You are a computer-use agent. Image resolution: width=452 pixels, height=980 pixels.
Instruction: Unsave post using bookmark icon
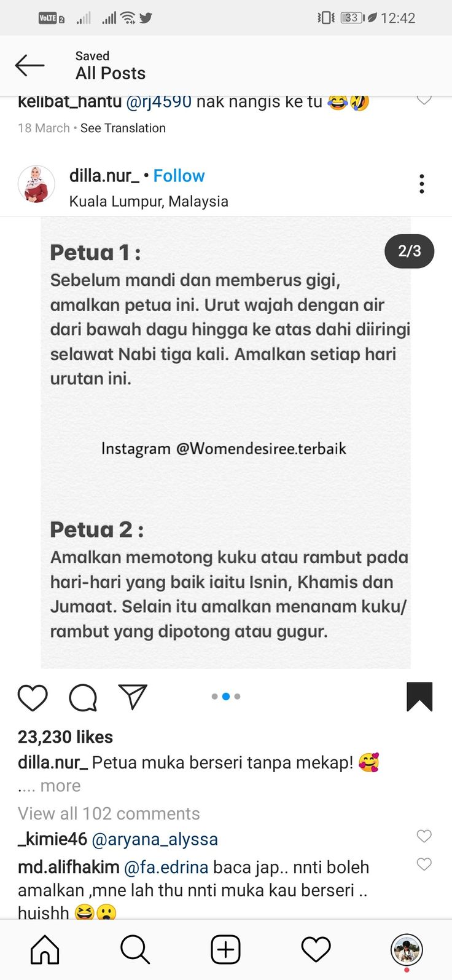pyautogui.click(x=419, y=697)
